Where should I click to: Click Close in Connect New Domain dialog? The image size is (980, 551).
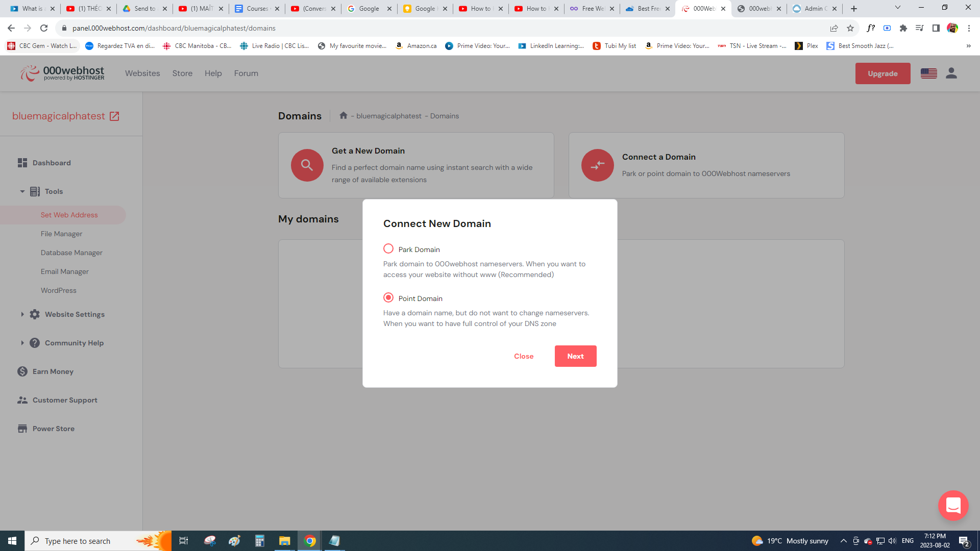pyautogui.click(x=524, y=356)
